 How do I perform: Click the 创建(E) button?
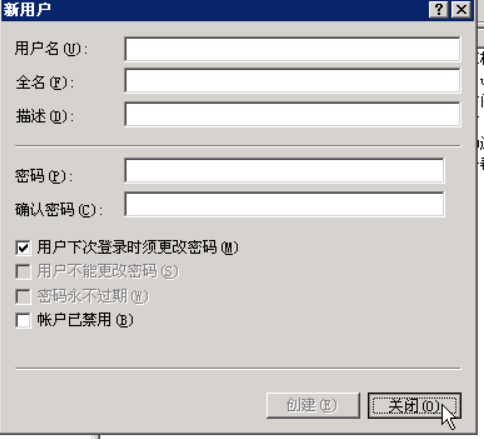coord(313,405)
